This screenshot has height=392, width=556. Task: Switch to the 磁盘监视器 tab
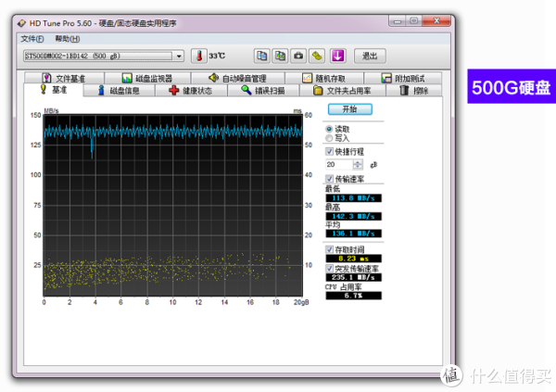tap(148, 78)
